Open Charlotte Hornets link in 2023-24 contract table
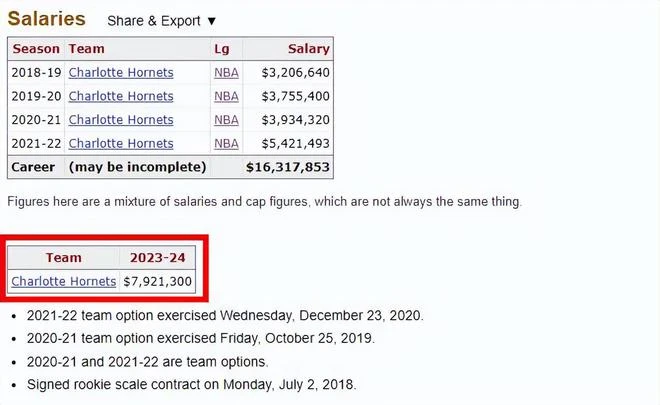 tap(64, 281)
